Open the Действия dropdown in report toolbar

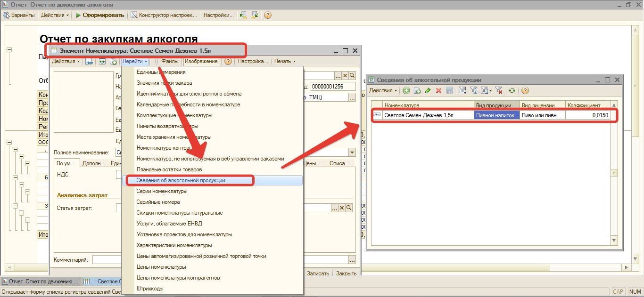[x=55, y=15]
